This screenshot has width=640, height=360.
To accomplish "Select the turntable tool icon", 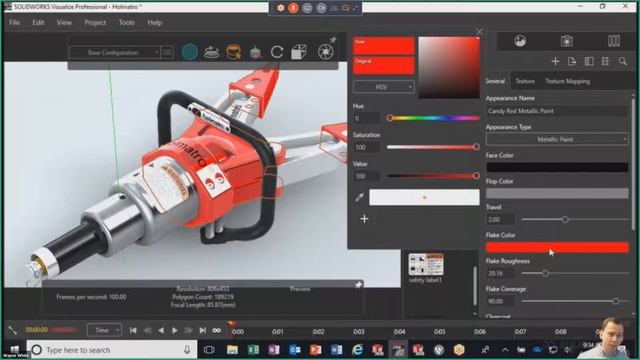I will click(211, 52).
